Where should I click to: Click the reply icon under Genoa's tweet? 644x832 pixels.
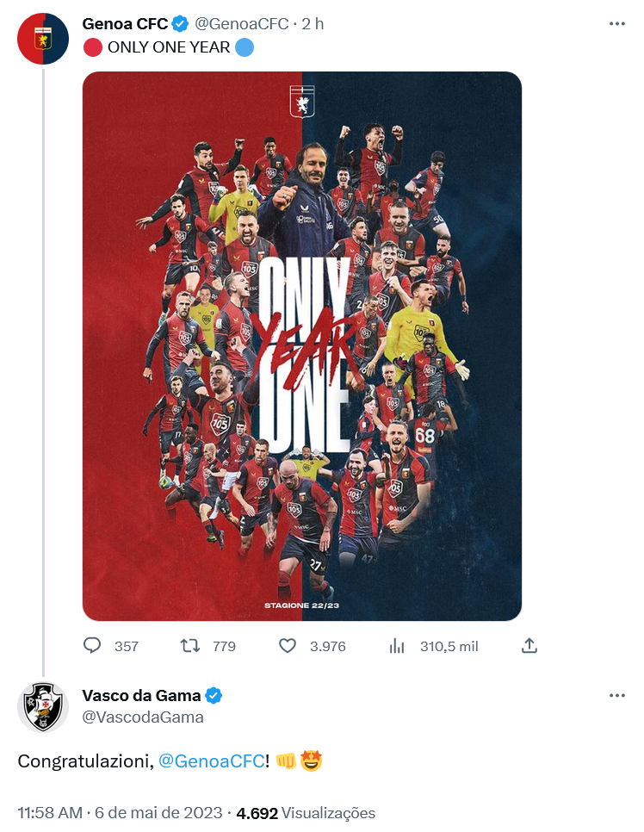(x=92, y=645)
